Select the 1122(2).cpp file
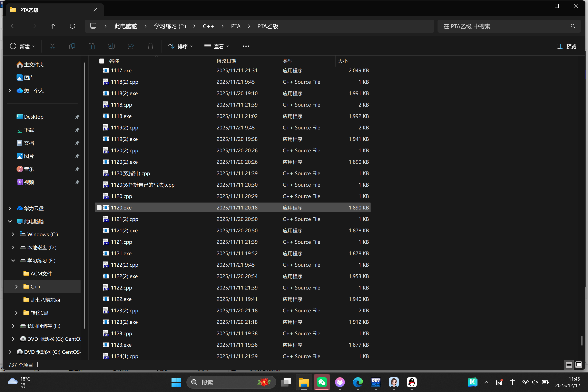Viewport: 588px width, 392px height. [x=125, y=265]
